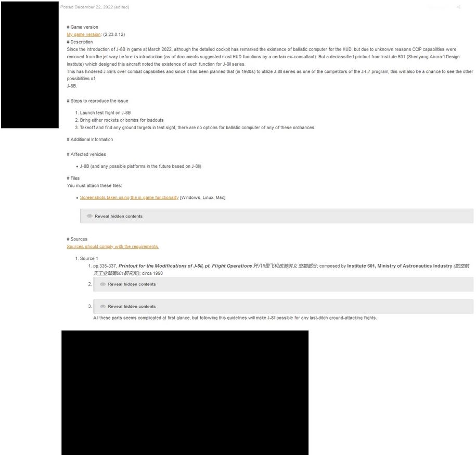Open the large black attached image
Viewport: 476px width, 455px height.
[x=185, y=393]
